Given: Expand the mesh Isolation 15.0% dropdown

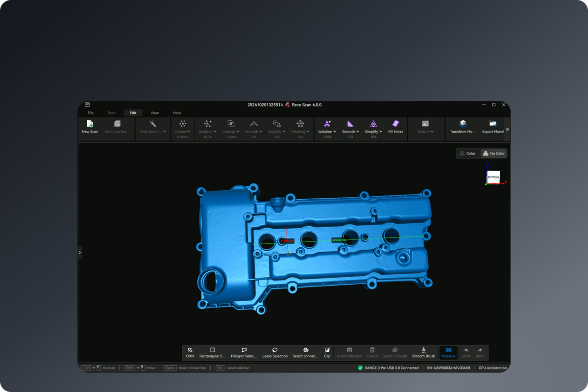Looking at the screenshot, I should pos(335,131).
